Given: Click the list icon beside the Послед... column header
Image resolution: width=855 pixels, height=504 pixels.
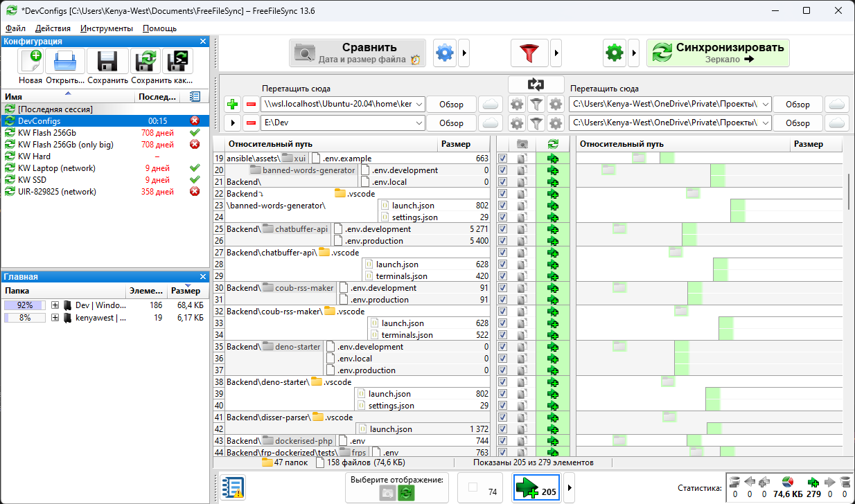Looking at the screenshot, I should 195,97.
